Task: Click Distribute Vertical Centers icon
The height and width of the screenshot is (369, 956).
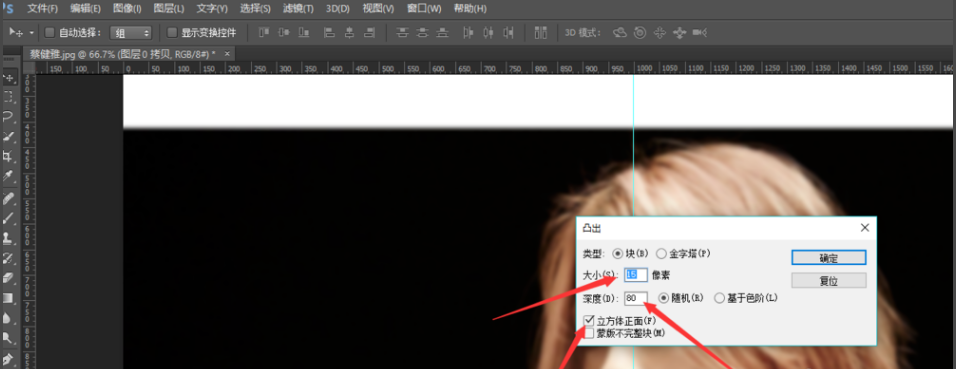Action: pyautogui.click(x=423, y=32)
